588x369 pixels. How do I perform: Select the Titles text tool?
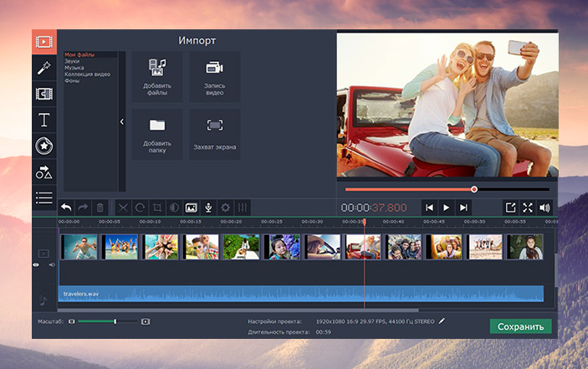(x=44, y=120)
